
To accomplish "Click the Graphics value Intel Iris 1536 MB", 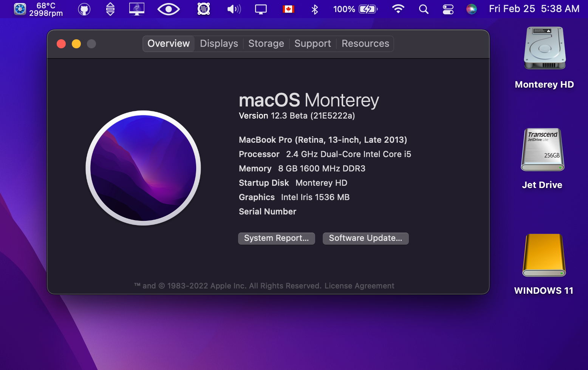I will (x=315, y=197).
